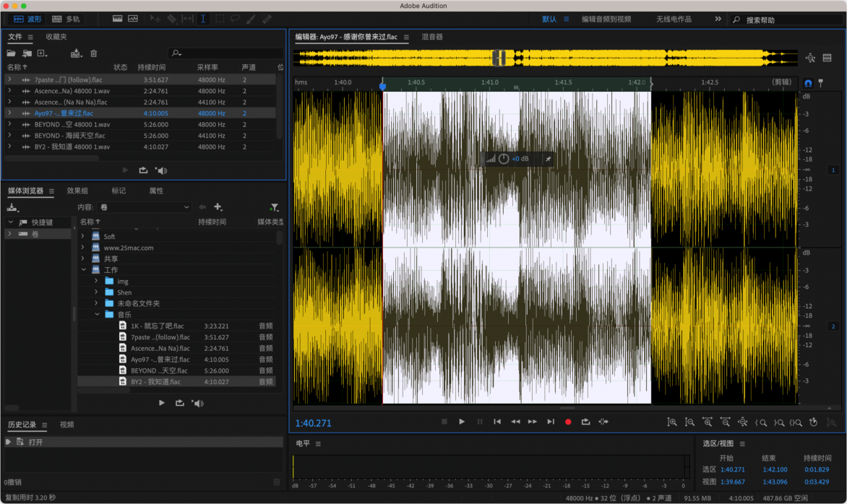Preview file with Media Browser play button

161,403
